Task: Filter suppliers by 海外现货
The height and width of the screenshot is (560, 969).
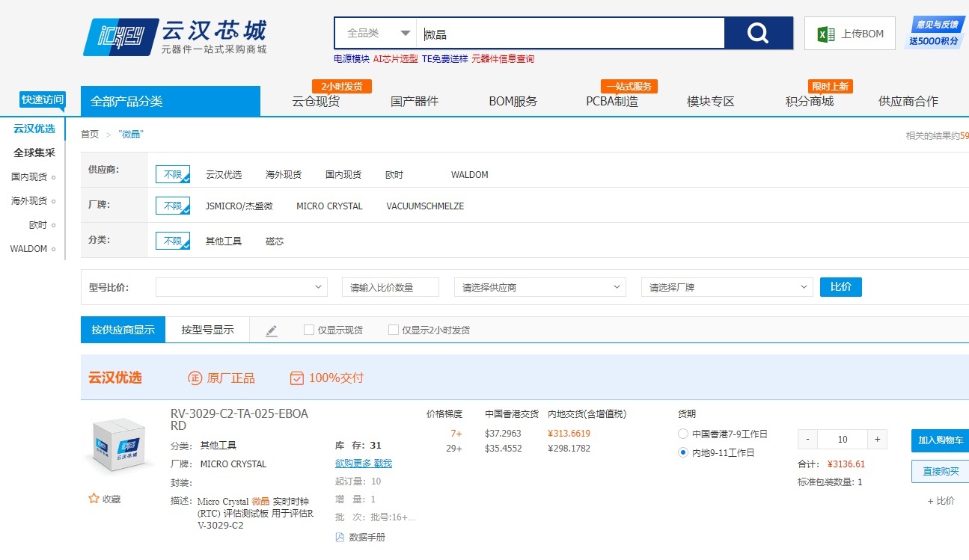Action: pyautogui.click(x=284, y=175)
